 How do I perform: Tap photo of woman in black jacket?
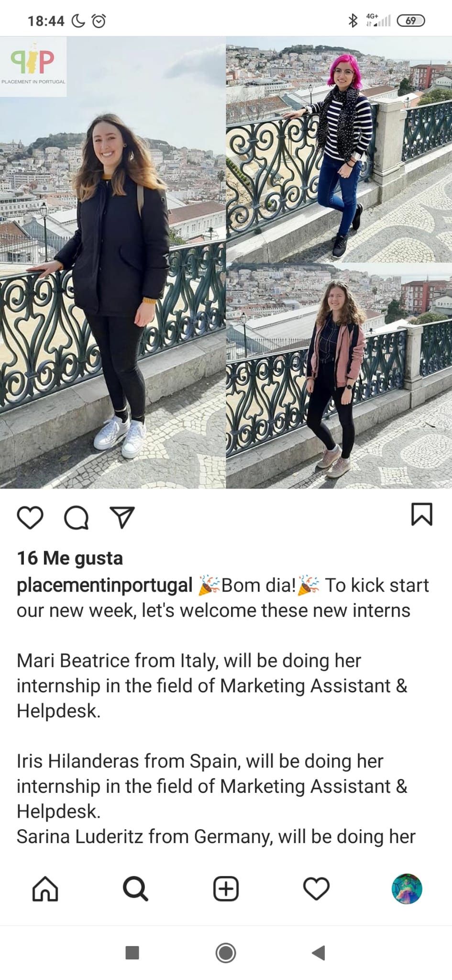tap(113, 262)
